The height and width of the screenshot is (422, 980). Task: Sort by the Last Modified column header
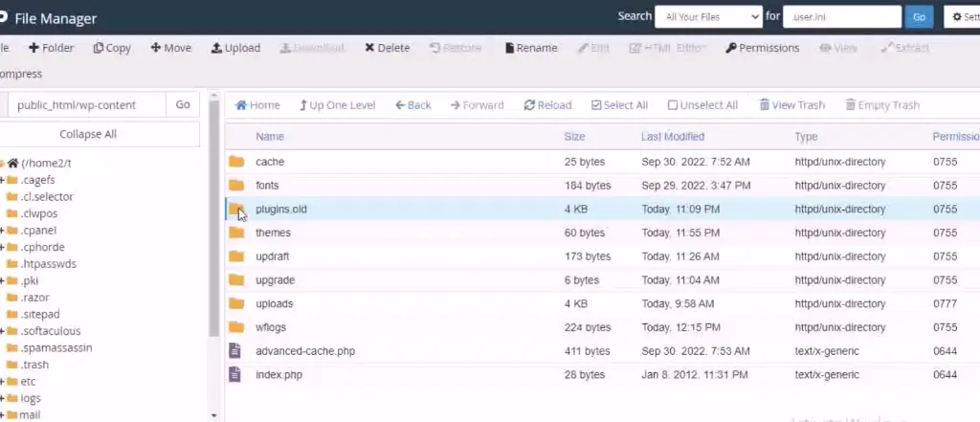click(673, 136)
